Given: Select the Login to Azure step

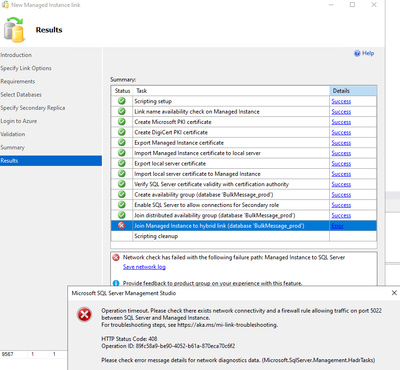Looking at the screenshot, I should pyautogui.click(x=19, y=121).
